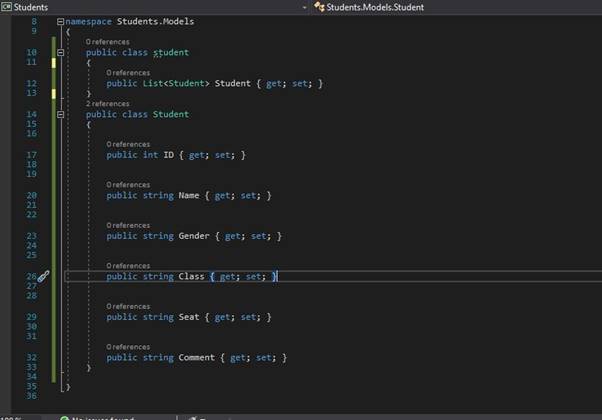The width and height of the screenshot is (602, 420).
Task: Click the screwdriver quick actions icon
Action: click(43, 276)
